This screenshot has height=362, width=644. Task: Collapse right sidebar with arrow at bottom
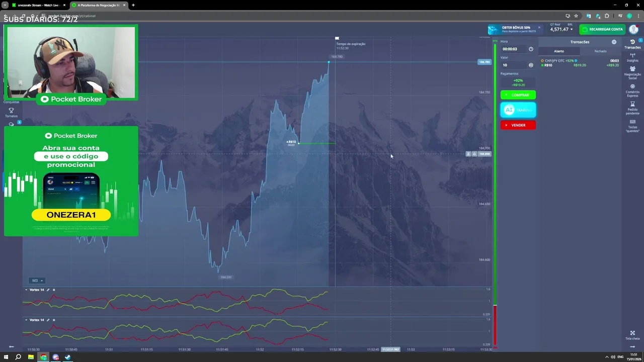pyautogui.click(x=632, y=346)
